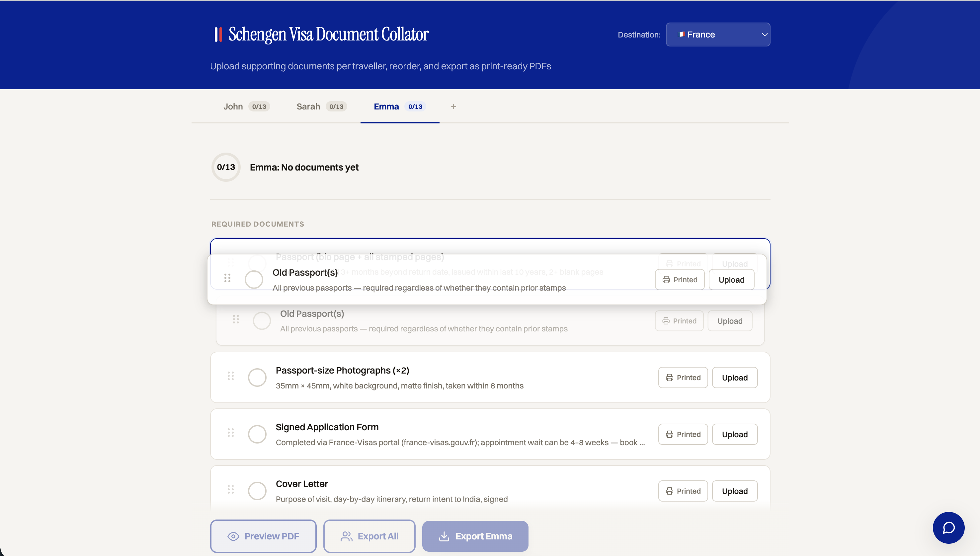980x556 pixels.
Task: Grab drag handle for Passport-size Photographs row
Action: (x=231, y=376)
